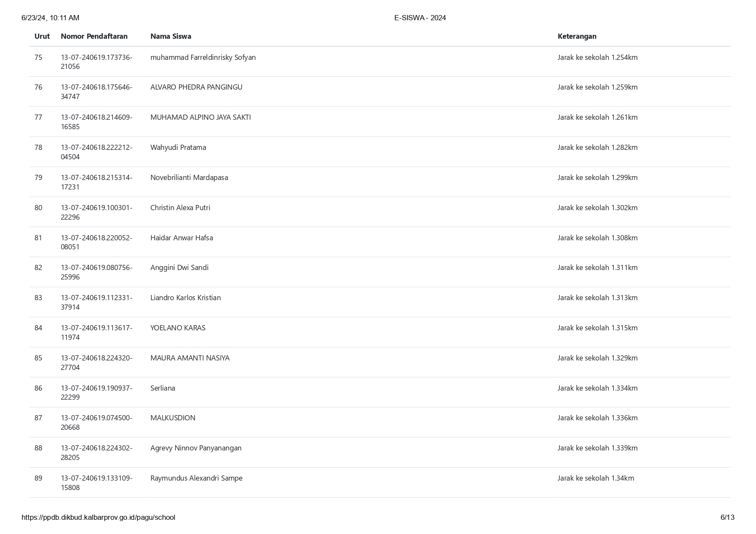This screenshot has height=534, width=756.
Task: Select name Raymundus Alexandri Sampe
Action: (x=196, y=478)
